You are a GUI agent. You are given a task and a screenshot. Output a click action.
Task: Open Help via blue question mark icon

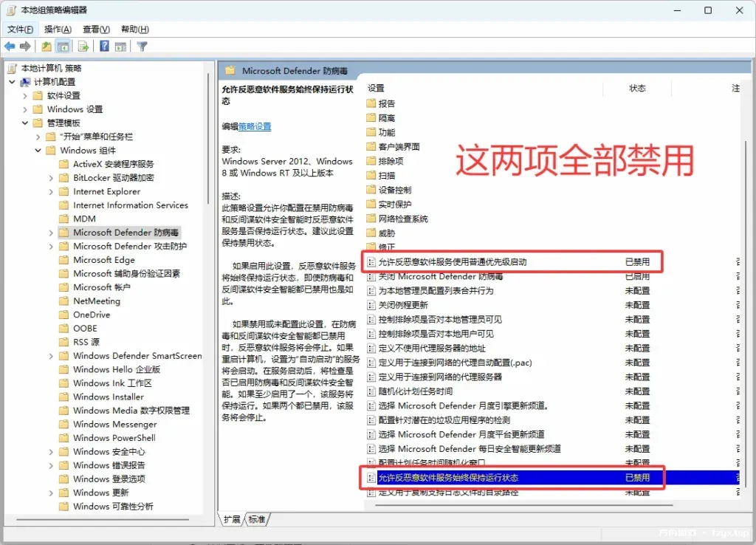104,47
